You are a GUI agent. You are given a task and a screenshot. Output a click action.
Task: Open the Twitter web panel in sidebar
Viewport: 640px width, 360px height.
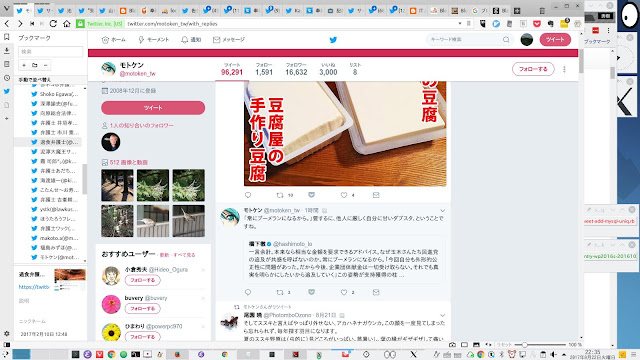7,91
